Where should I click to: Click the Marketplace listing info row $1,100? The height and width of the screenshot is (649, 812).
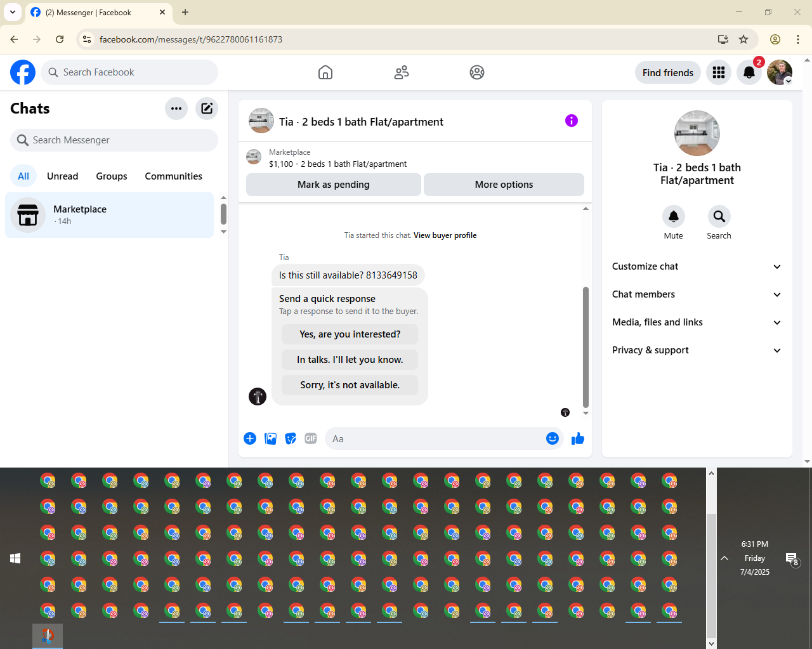coord(415,158)
